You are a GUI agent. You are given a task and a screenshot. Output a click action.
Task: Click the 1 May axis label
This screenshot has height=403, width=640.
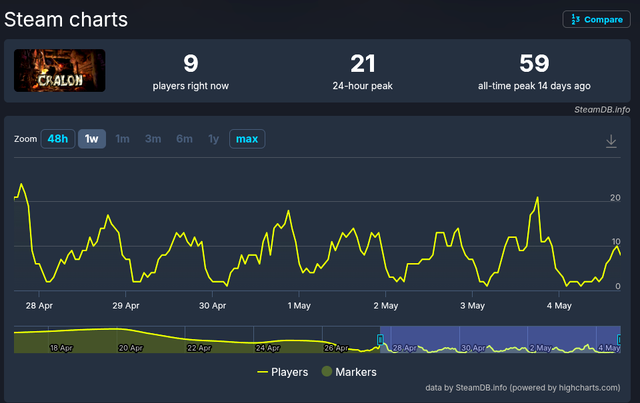(x=299, y=305)
